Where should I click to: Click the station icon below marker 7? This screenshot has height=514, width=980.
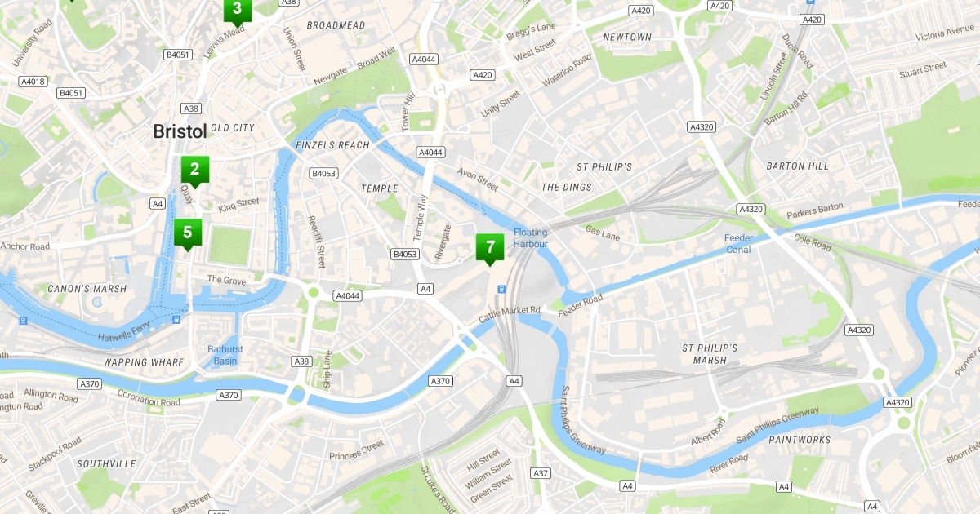(x=501, y=289)
